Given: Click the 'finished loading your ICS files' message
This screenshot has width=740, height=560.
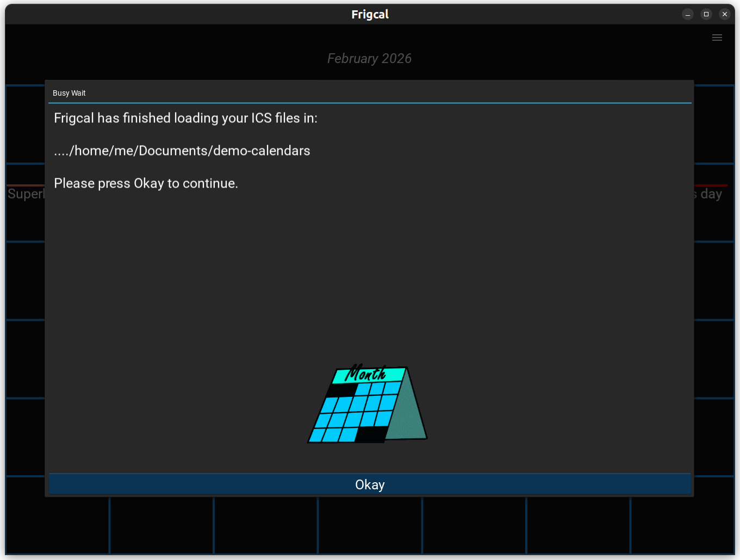Looking at the screenshot, I should (185, 118).
